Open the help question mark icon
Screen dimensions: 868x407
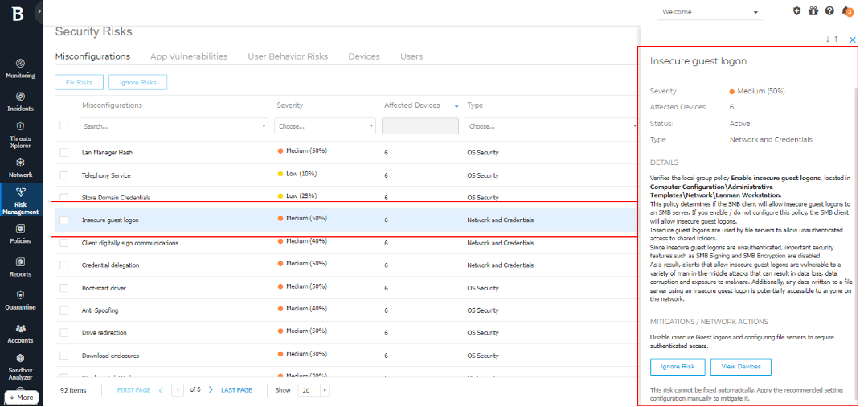click(x=829, y=11)
